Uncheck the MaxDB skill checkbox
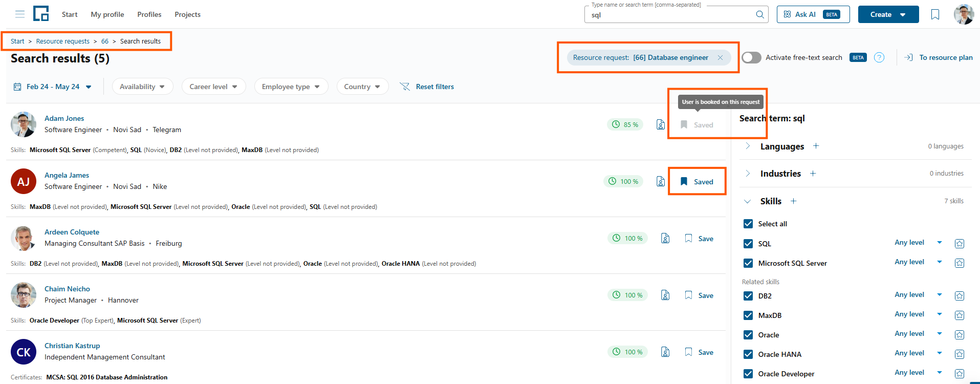Image resolution: width=980 pixels, height=384 pixels. pos(748,315)
